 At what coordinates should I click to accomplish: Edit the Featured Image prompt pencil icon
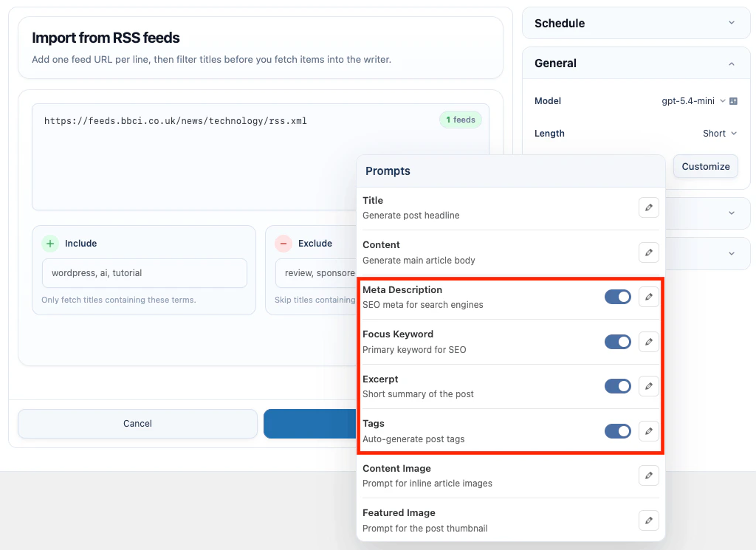648,520
